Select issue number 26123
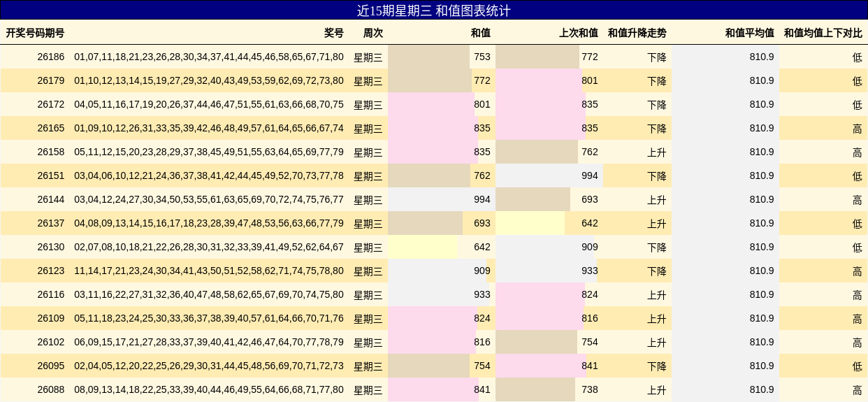The image size is (868, 402). pos(51,271)
